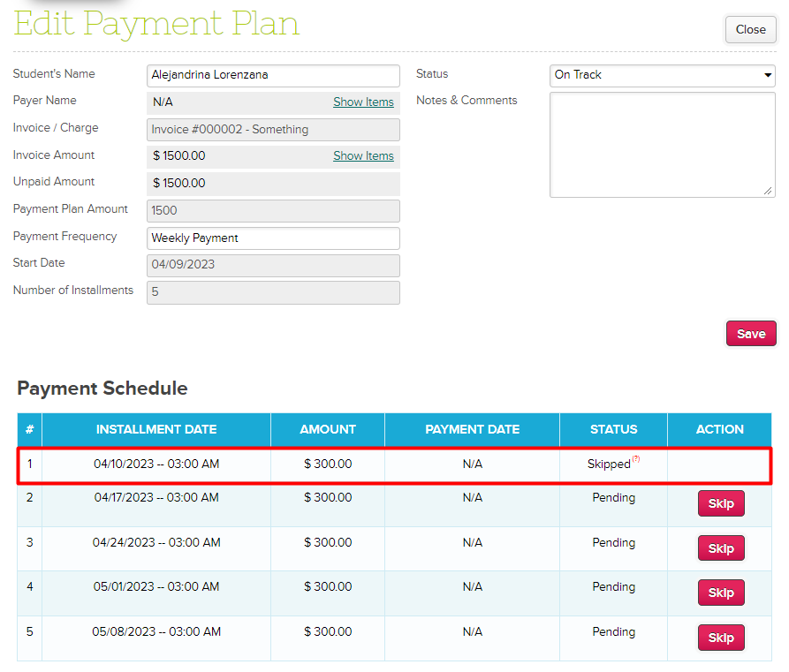Viewport: 789px width, 672px height.
Task: Click the Status column header in schedule
Action: (x=613, y=430)
